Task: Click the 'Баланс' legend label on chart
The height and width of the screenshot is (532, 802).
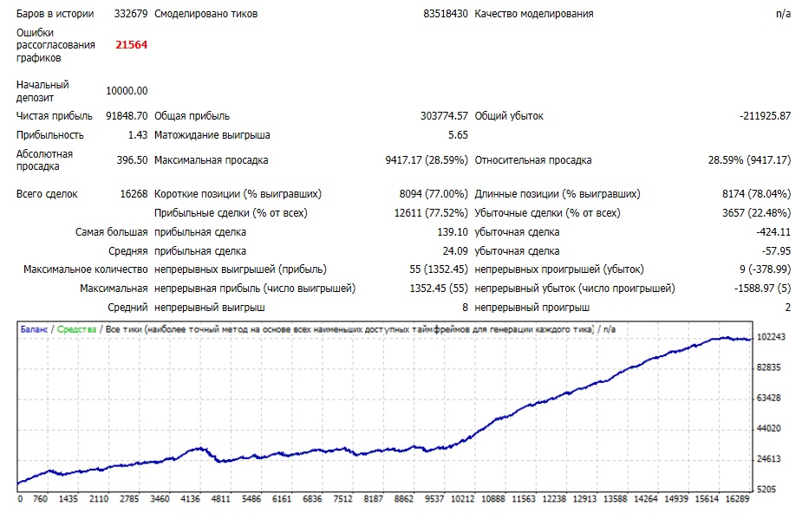Action: click(34, 329)
